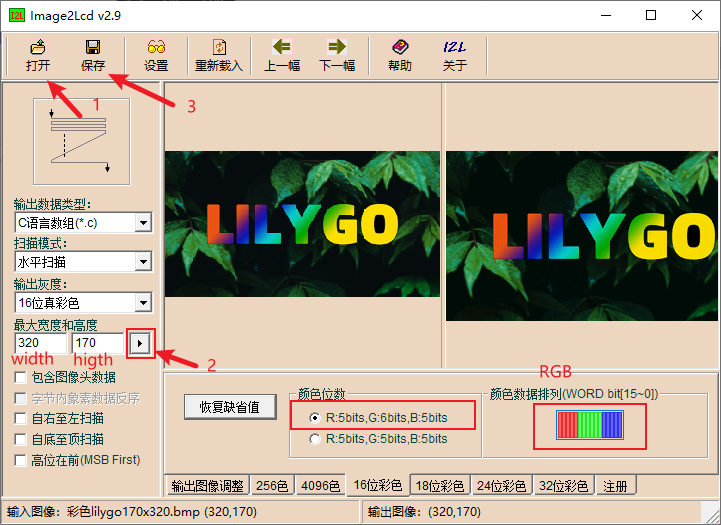
Task: Go to next image (下一幅)
Action: click(337, 55)
